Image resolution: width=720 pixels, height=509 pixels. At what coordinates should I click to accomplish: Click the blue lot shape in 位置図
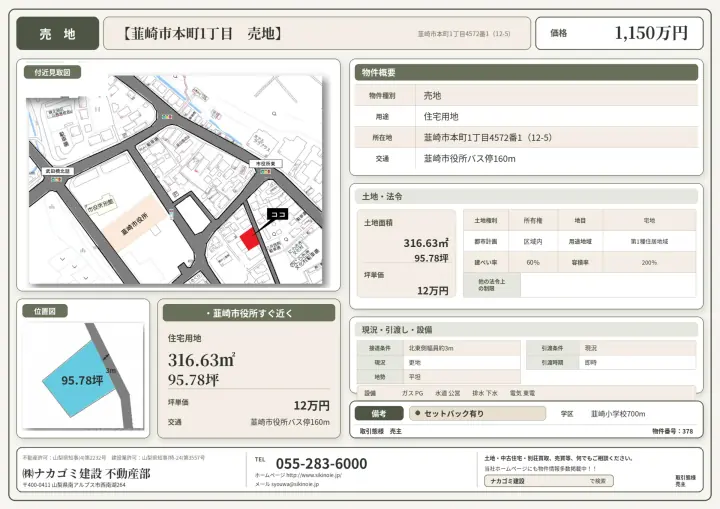point(79,379)
